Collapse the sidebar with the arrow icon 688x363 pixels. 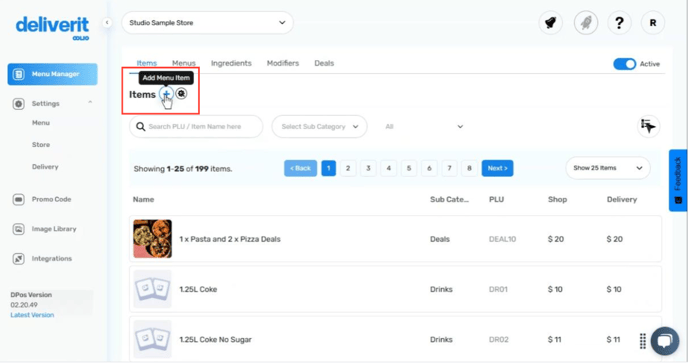point(107,22)
